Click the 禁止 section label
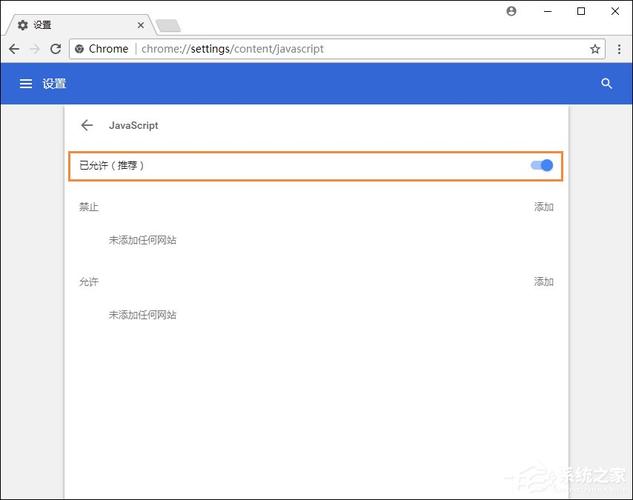Viewport: 633px width, 500px height. point(89,207)
